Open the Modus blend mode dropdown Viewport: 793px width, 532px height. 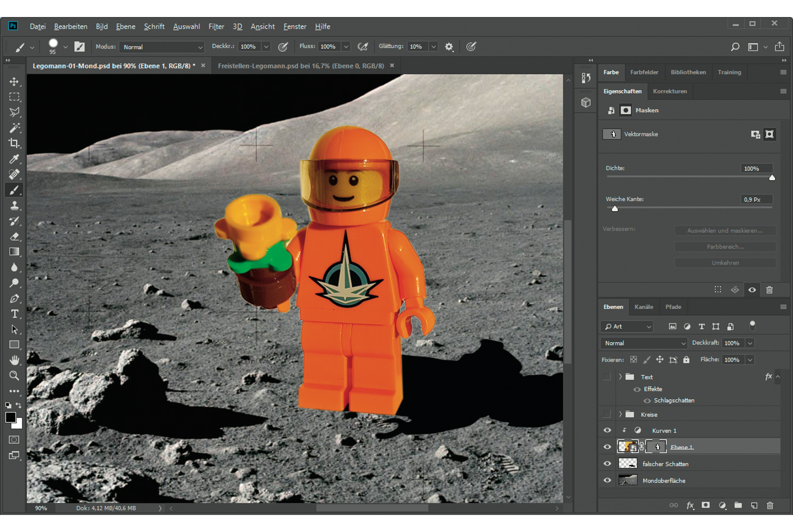[x=161, y=47]
